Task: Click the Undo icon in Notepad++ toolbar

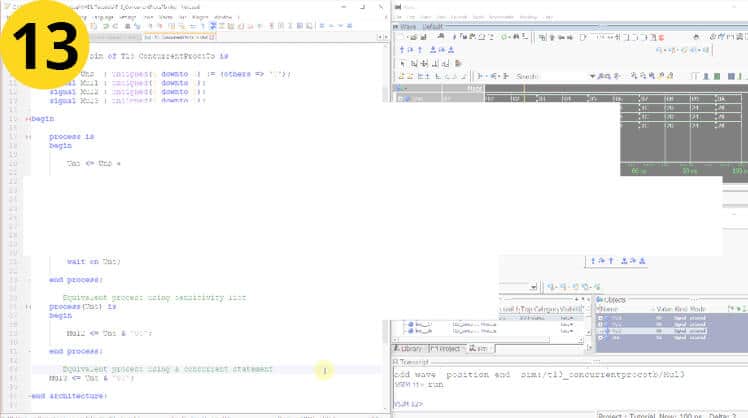Action: [x=106, y=26]
